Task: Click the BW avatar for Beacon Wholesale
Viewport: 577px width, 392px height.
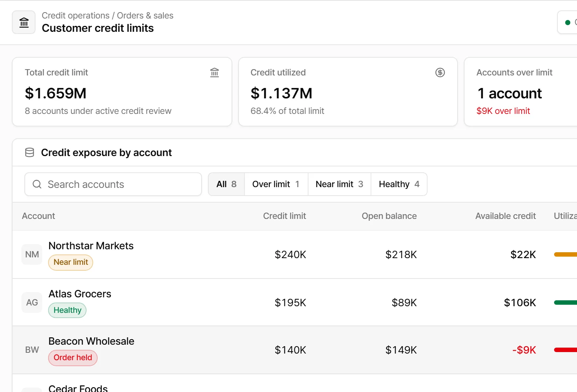Action: click(x=32, y=350)
